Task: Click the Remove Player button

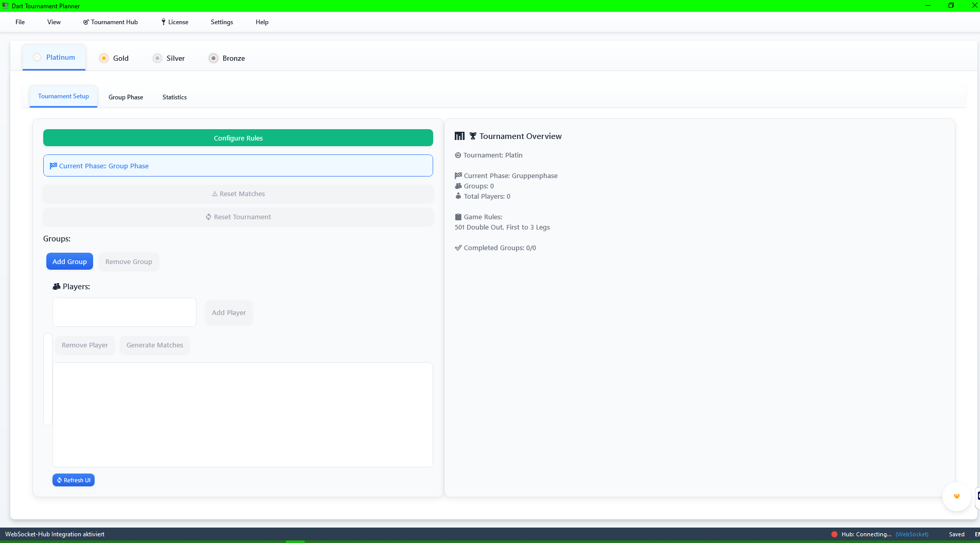Action: pos(85,345)
